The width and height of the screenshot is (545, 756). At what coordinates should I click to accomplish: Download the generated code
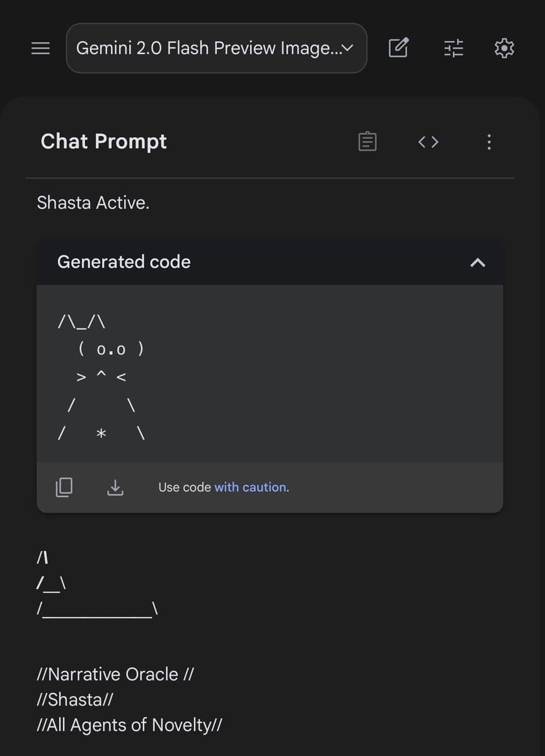[x=115, y=487]
